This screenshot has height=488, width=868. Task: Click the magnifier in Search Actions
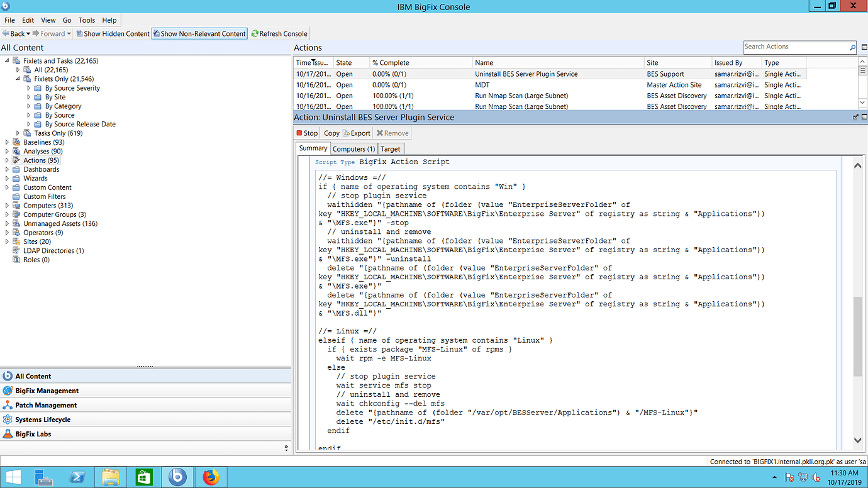(x=854, y=47)
